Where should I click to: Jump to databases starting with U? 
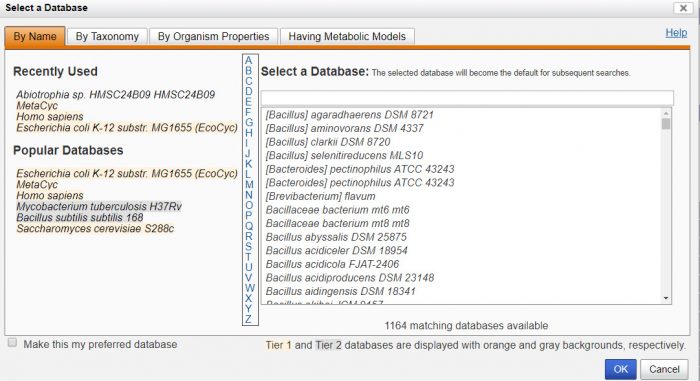249,267
